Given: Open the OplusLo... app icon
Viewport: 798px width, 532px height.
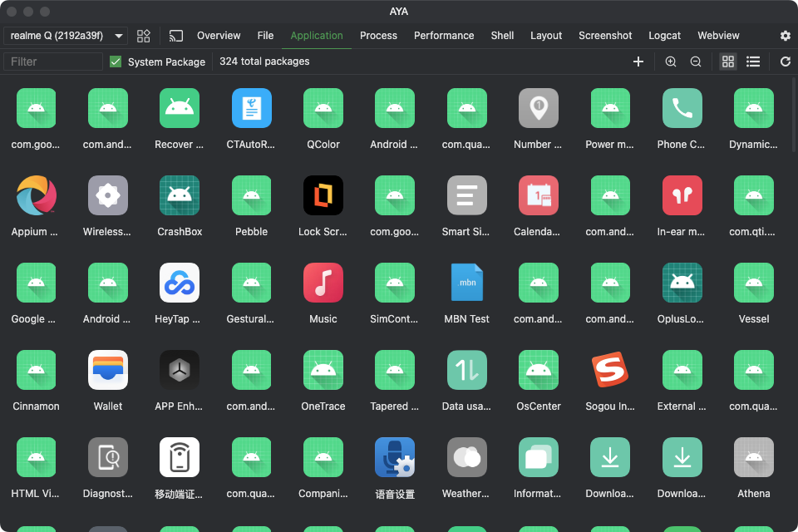Looking at the screenshot, I should click(x=682, y=283).
